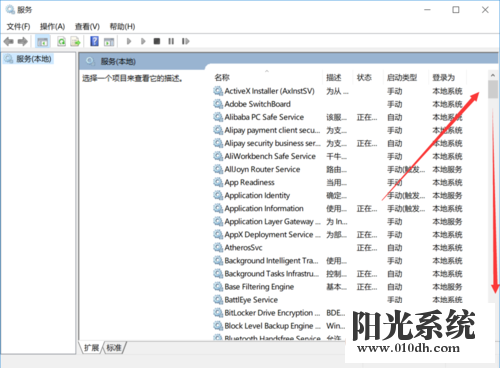Toggle the show/hide action pane icon

(x=109, y=42)
